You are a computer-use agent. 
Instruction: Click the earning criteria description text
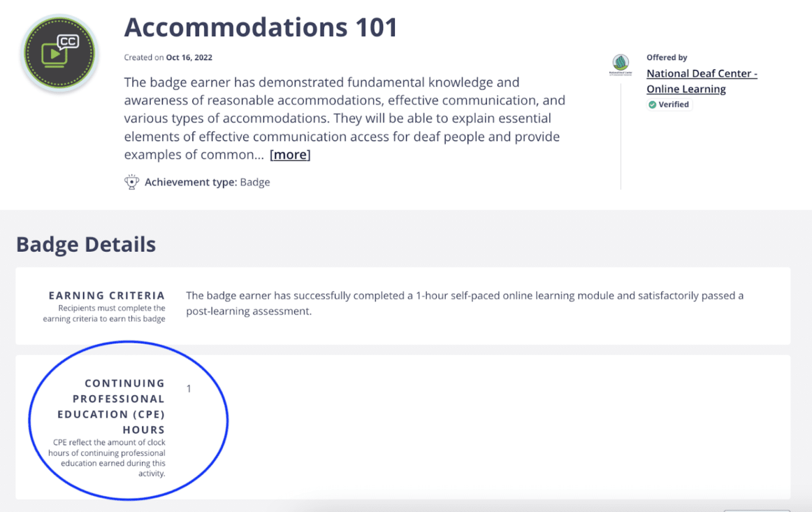coord(465,303)
